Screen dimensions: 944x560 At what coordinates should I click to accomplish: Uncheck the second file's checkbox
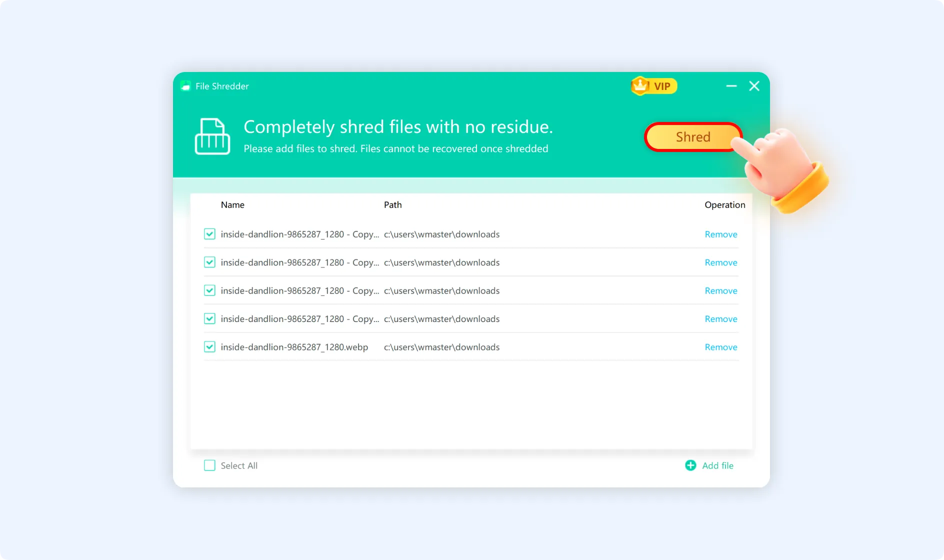pyautogui.click(x=209, y=262)
